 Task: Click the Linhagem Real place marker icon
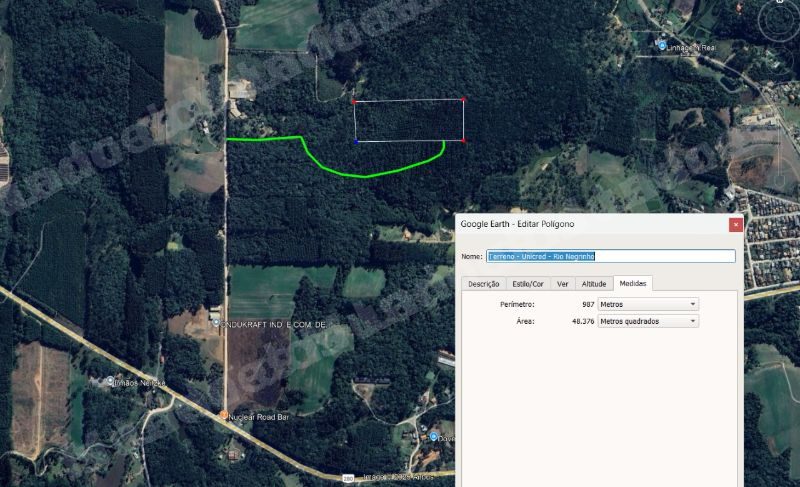pos(662,46)
